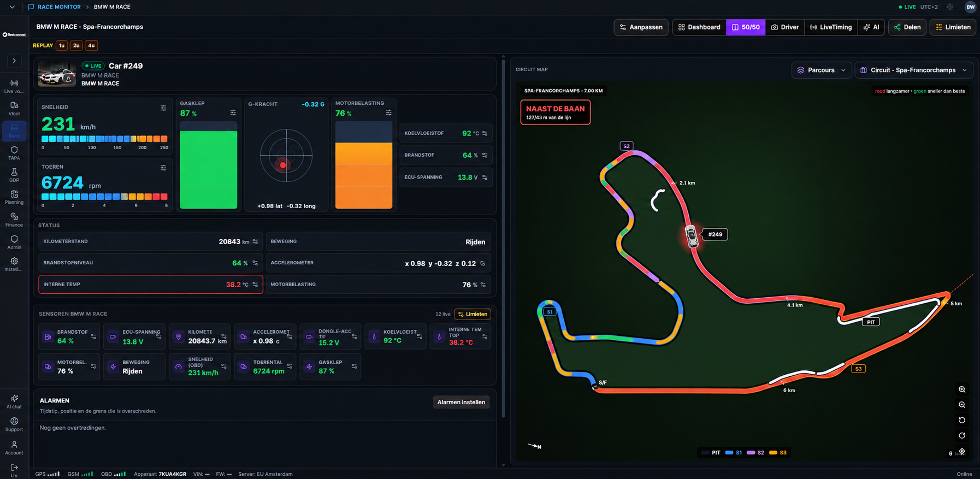Open the Finance sidebar section
This screenshot has width=980, height=479.
(14, 220)
